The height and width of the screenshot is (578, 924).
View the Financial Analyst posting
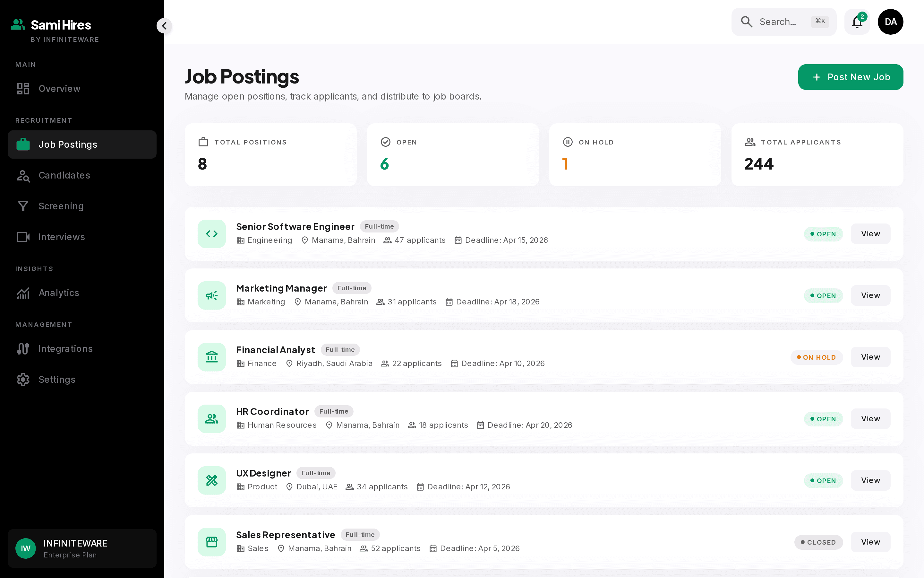click(870, 357)
